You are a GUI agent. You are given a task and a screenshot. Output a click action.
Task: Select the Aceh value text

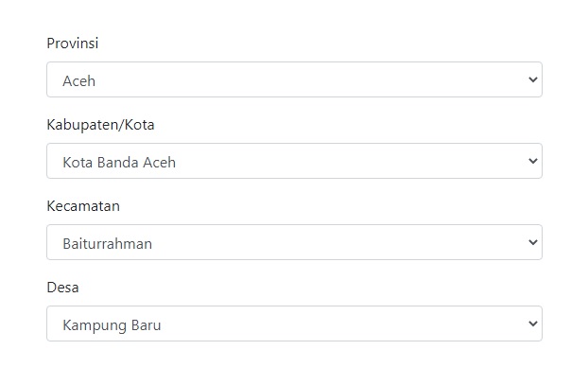click(x=78, y=81)
